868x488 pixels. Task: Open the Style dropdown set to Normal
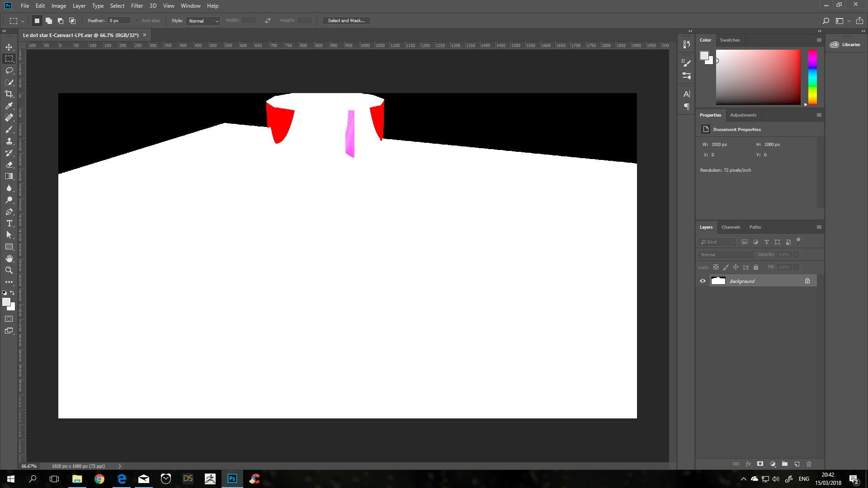point(203,21)
